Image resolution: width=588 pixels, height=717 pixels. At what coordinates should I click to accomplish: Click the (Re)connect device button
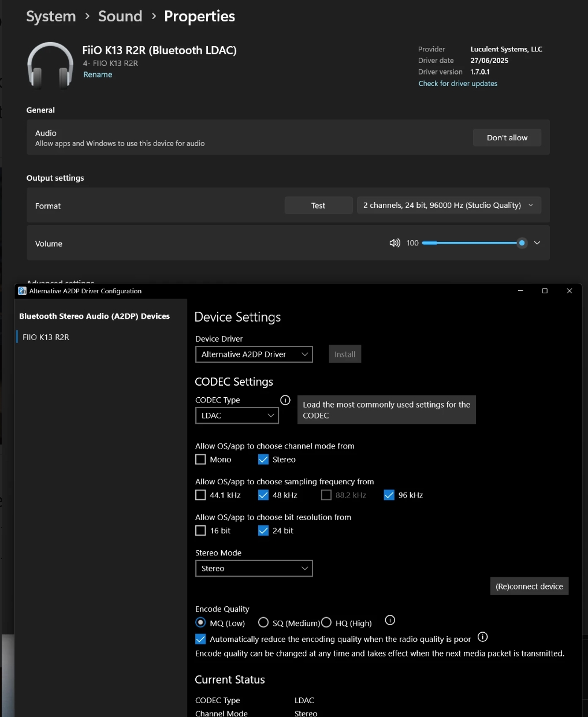coord(529,587)
